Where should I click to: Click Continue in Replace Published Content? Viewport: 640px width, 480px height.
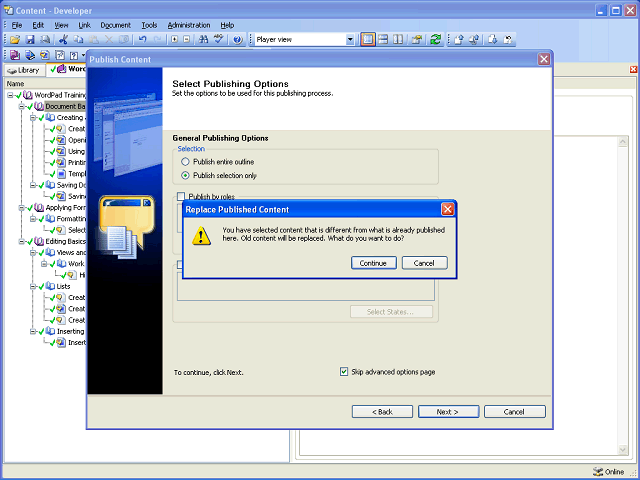coord(373,263)
